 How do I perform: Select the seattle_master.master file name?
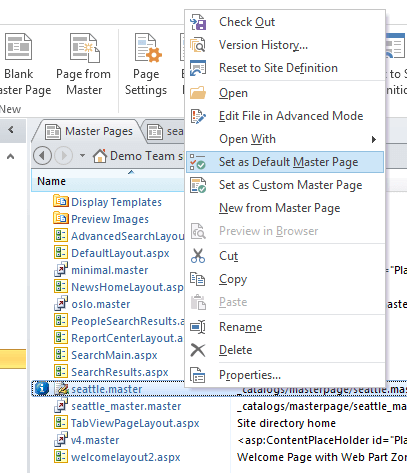[126, 406]
